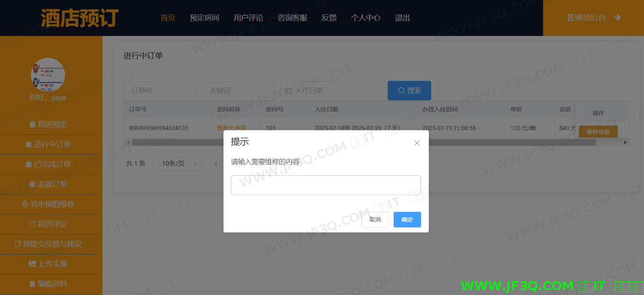The height and width of the screenshot is (295, 644).
Task: Click the table's right scroll arrow
Action: (x=625, y=142)
